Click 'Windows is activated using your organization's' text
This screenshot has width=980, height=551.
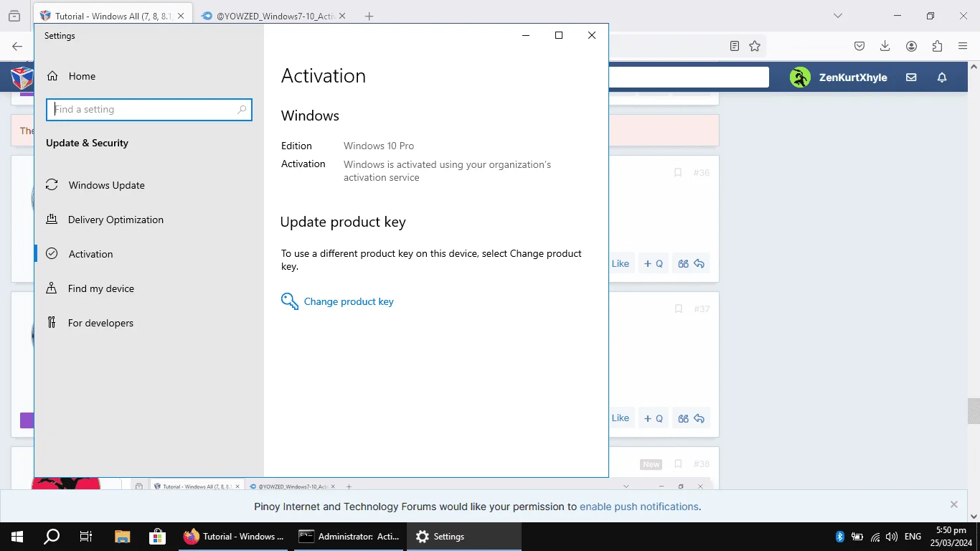click(447, 164)
